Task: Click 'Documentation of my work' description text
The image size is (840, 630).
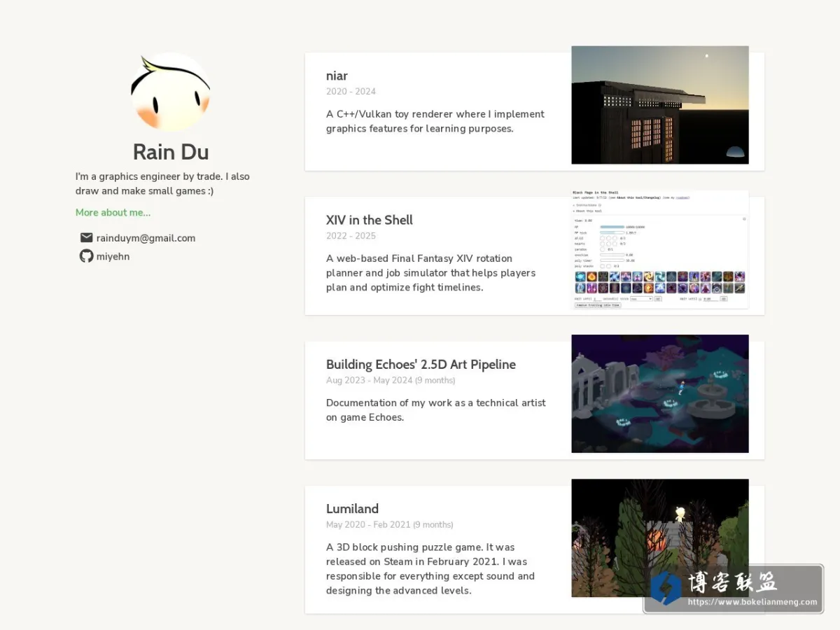Action: (436, 410)
